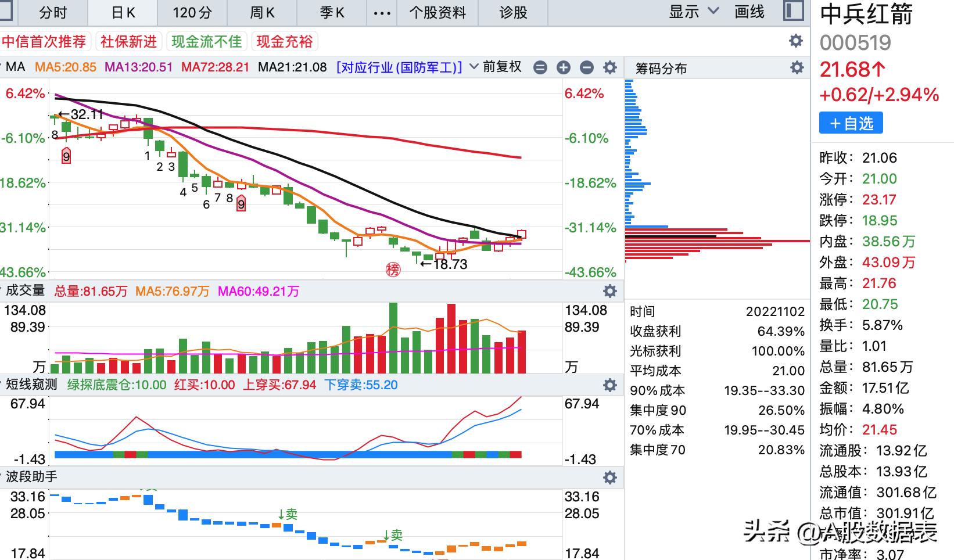Open the 短线窥测 indicator settings gear
The width and height of the screenshot is (954, 560).
[609, 385]
